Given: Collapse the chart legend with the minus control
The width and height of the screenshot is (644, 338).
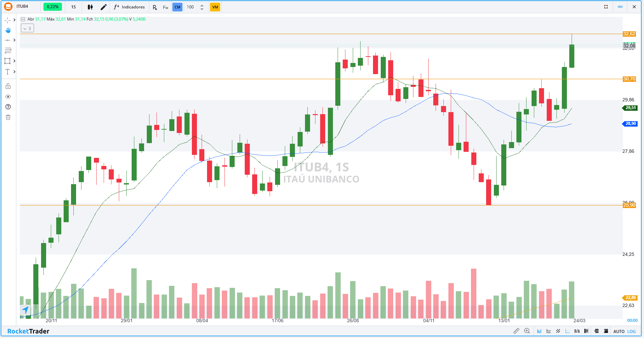Looking at the screenshot, I should [23, 19].
